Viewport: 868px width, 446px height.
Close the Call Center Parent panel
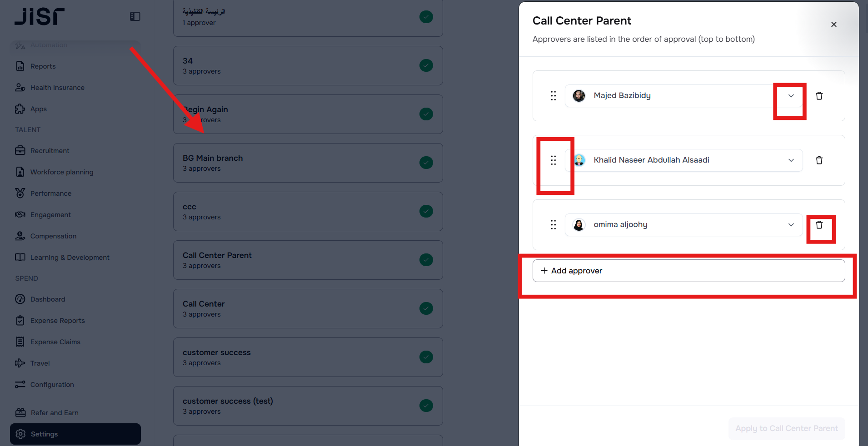coord(833,25)
